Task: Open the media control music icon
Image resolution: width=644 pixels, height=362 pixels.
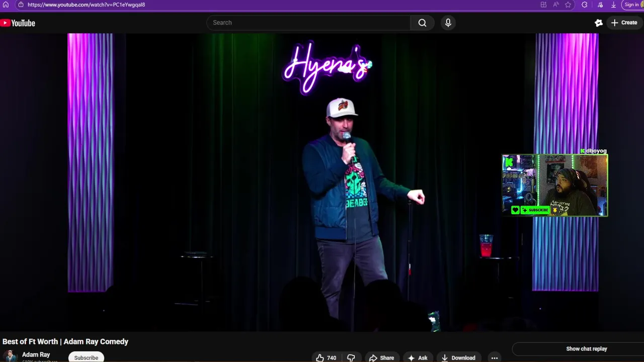Action: 600,5
